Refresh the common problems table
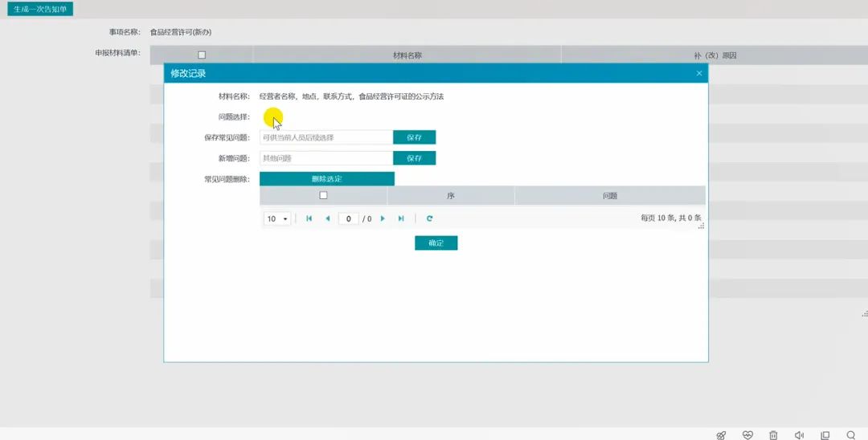This screenshot has width=868, height=440. (430, 218)
